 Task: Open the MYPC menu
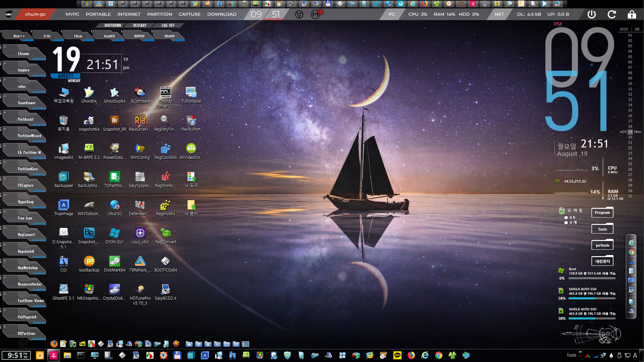pos(72,14)
